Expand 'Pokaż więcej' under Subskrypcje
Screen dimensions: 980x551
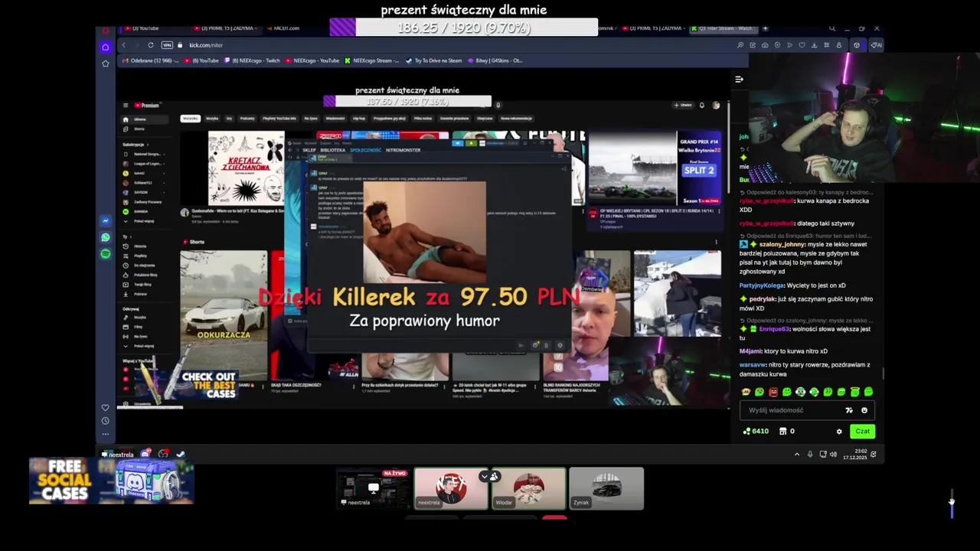tap(140, 221)
